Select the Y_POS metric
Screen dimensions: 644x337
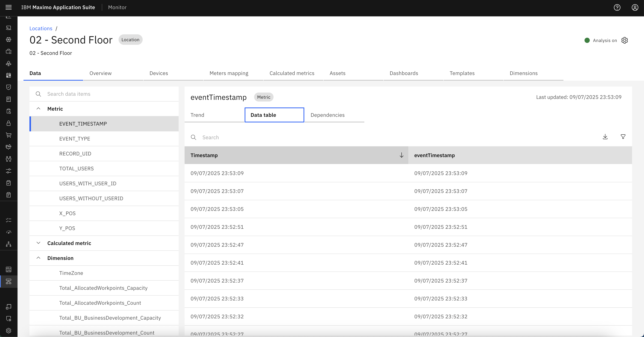click(x=104, y=228)
